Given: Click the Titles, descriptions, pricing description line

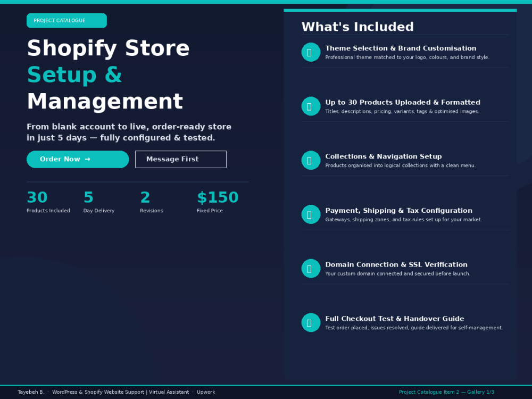Looking at the screenshot, I should (x=402, y=111).
